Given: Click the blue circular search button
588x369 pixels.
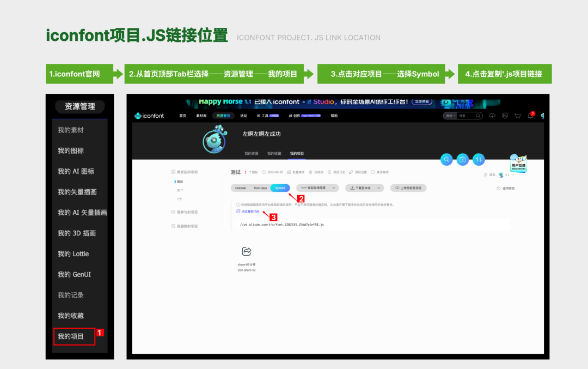Looking at the screenshot, I should click(446, 160).
